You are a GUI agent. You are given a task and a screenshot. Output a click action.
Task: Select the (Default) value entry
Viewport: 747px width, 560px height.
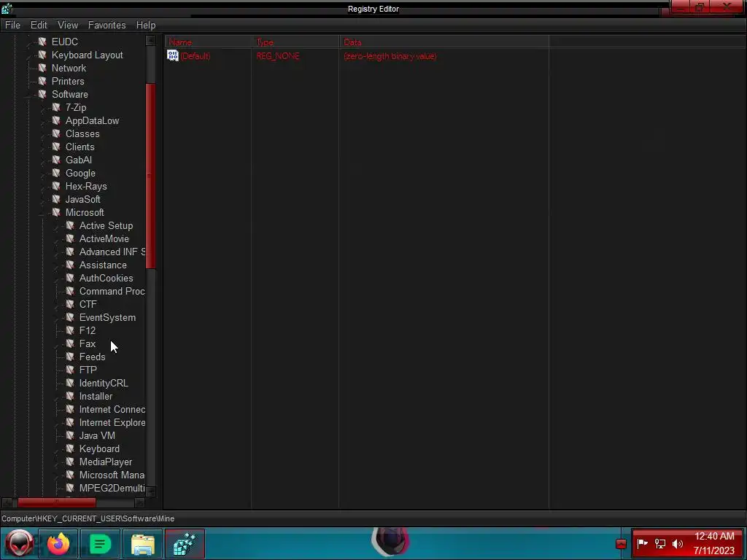(x=195, y=55)
